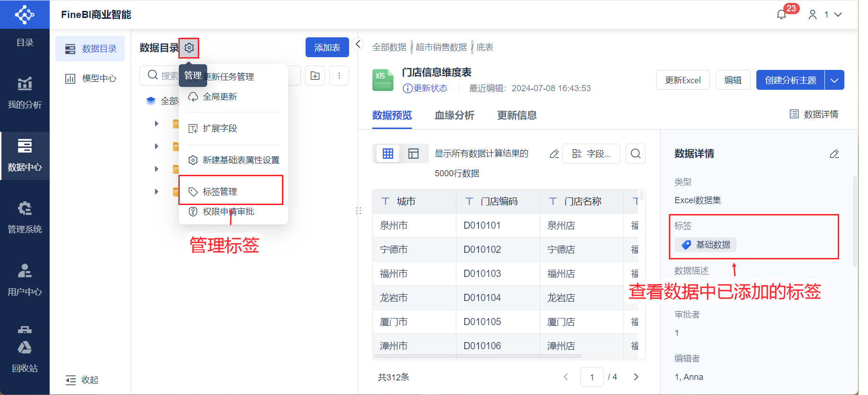
Task: Click the 超市销售数据 breadcrumb
Action: (441, 47)
